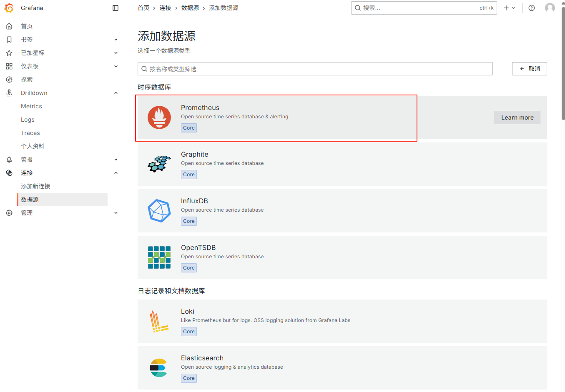Click the bookmark icon beside 书签
Viewport: 565px width, 392px height.
point(9,40)
